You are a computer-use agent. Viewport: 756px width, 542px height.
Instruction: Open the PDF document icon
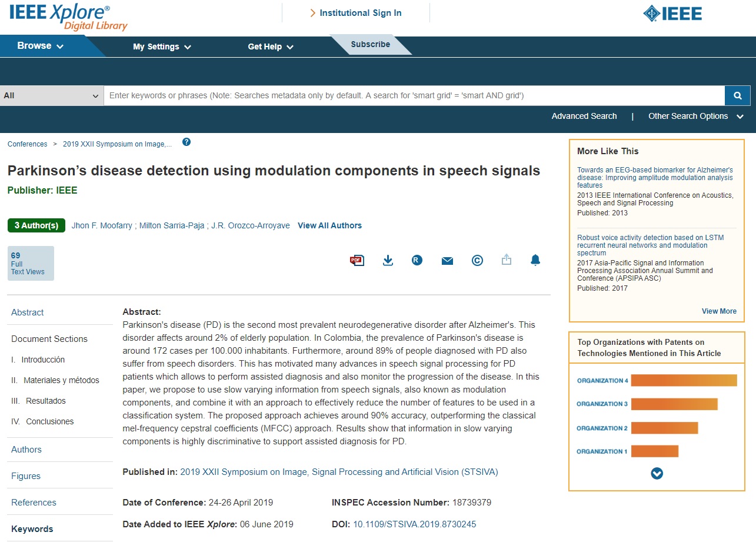pyautogui.click(x=357, y=260)
